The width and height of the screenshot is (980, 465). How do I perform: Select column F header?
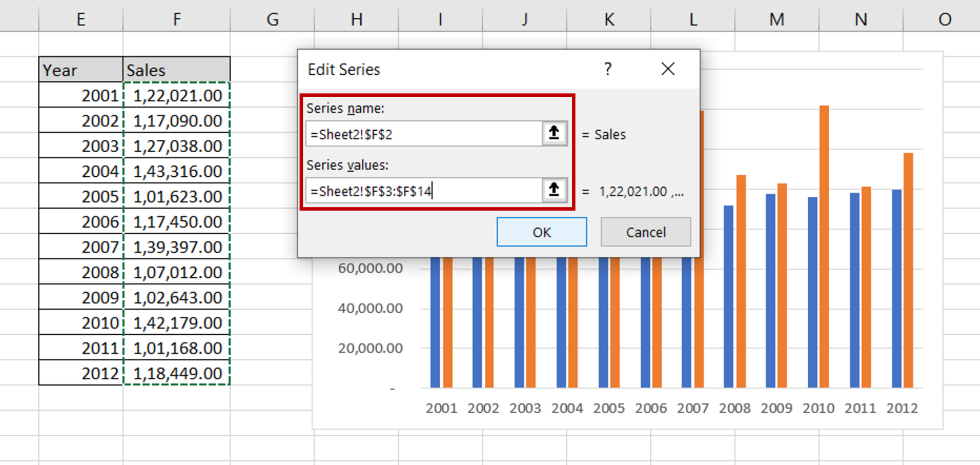click(177, 19)
